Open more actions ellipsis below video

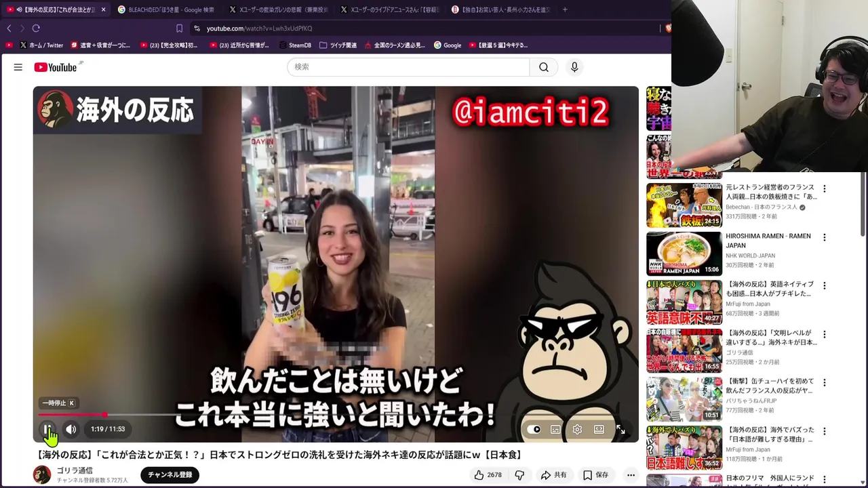click(x=631, y=475)
